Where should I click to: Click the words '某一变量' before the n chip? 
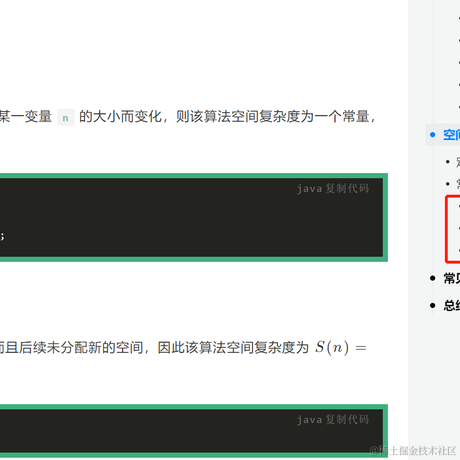(26, 117)
